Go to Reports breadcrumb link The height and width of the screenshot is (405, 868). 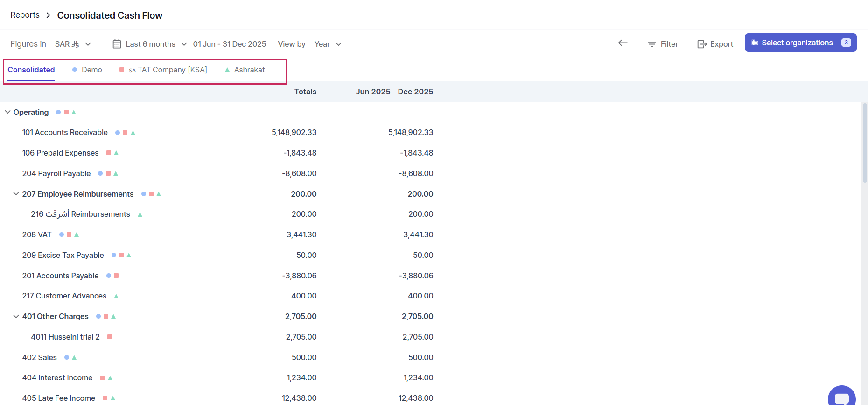pos(25,15)
